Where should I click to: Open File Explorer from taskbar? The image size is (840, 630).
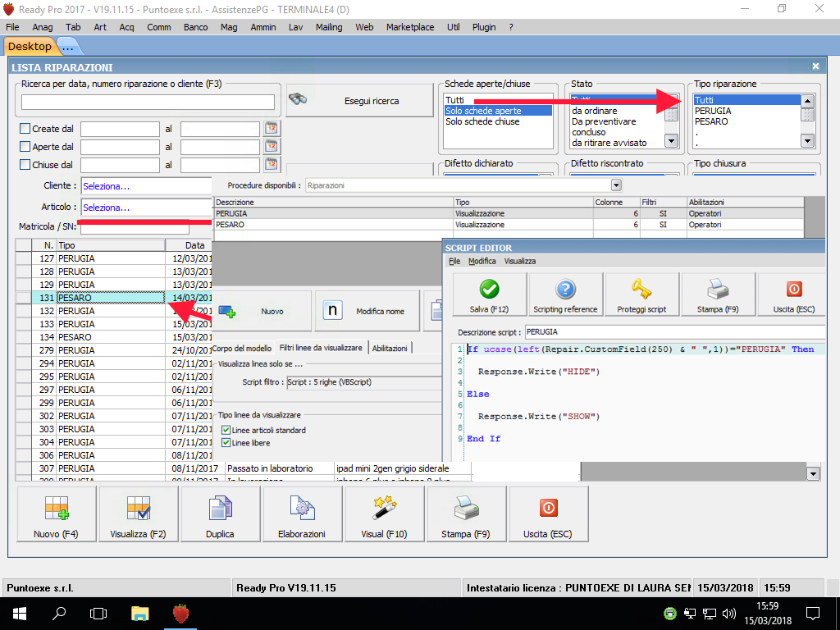(x=139, y=614)
